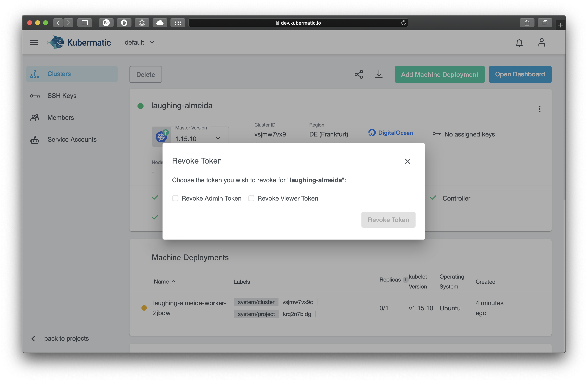The height and width of the screenshot is (382, 588).
Task: Click the Open Dashboard button
Action: click(x=520, y=74)
